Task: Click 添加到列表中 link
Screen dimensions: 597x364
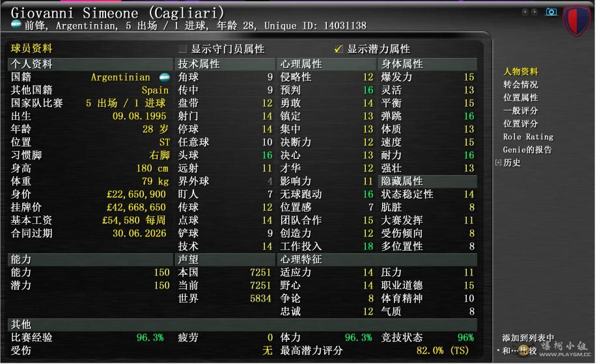Action: tap(528, 338)
